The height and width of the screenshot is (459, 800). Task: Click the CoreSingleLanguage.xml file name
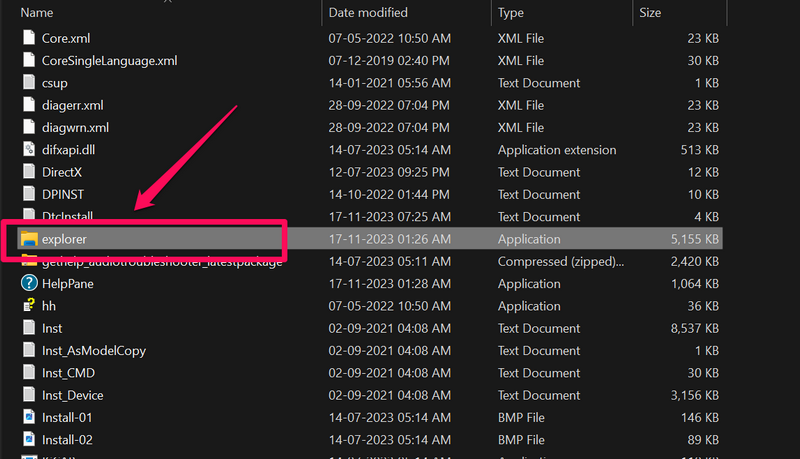110,61
